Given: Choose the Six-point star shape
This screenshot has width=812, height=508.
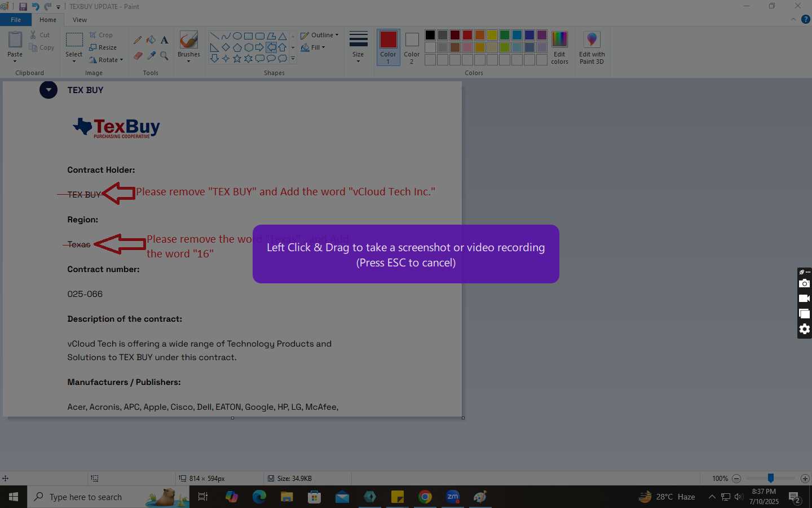Looking at the screenshot, I should [248, 59].
